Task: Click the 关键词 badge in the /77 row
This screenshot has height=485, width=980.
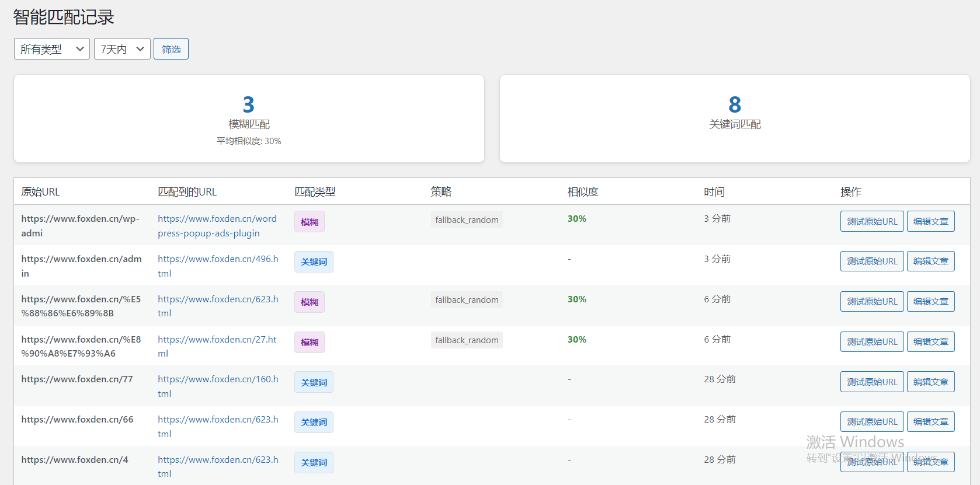Action: coord(314,382)
